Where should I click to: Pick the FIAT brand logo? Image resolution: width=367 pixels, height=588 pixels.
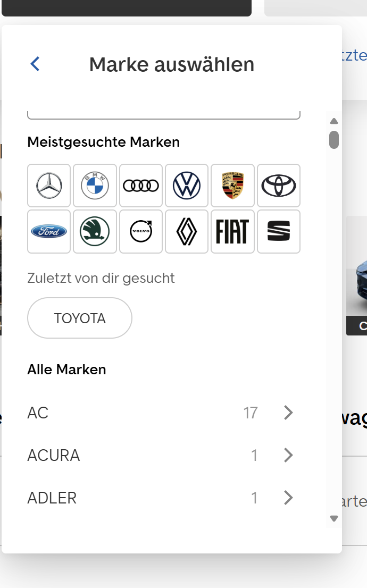click(x=232, y=231)
